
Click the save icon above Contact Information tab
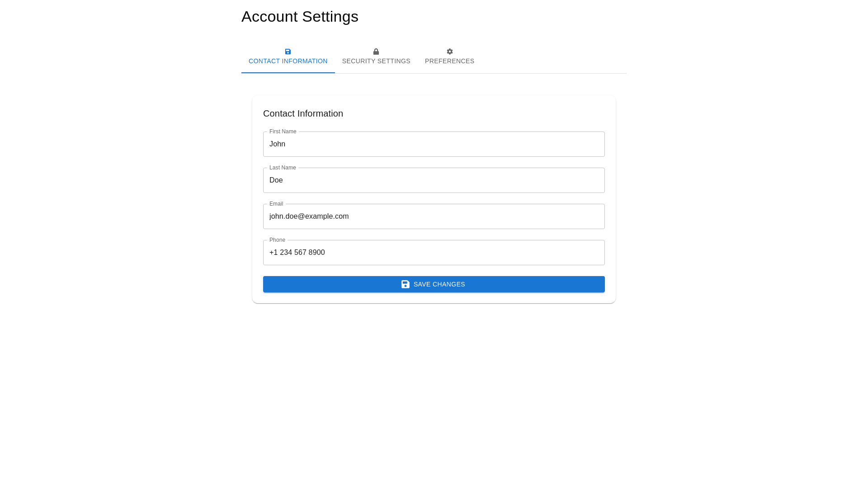tap(288, 52)
